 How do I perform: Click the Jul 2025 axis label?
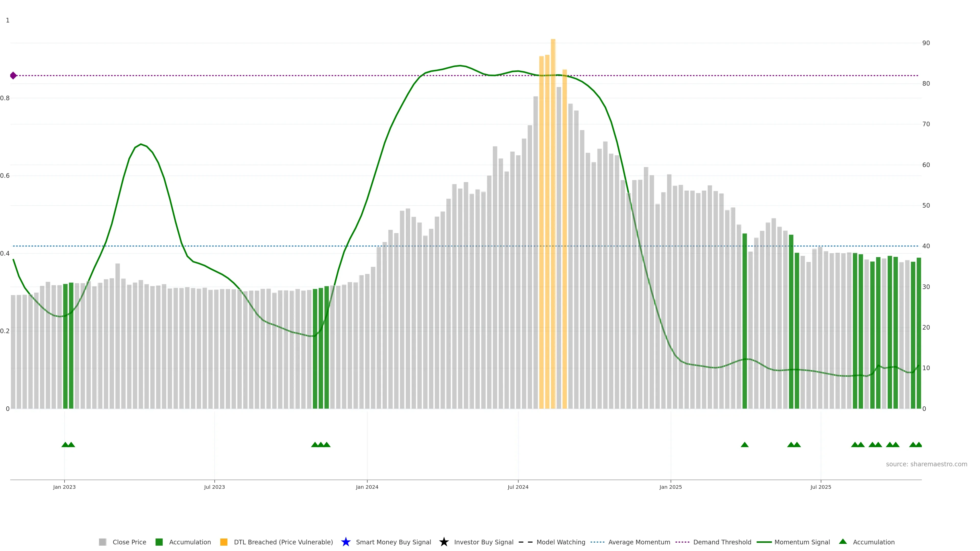[820, 487]
